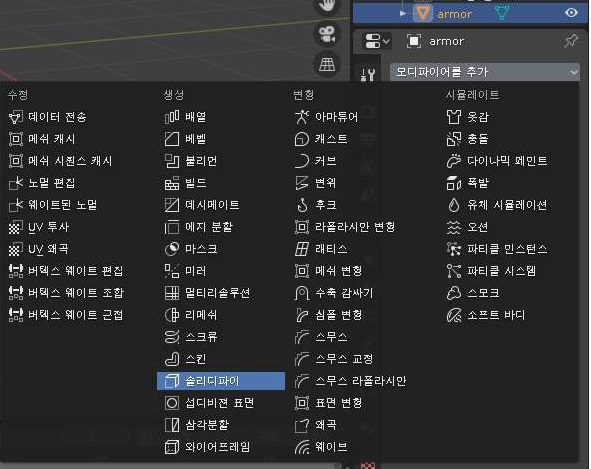Screen dimensions: 591x469
Task: Click the 스크류 screw icon
Action: (x=172, y=337)
